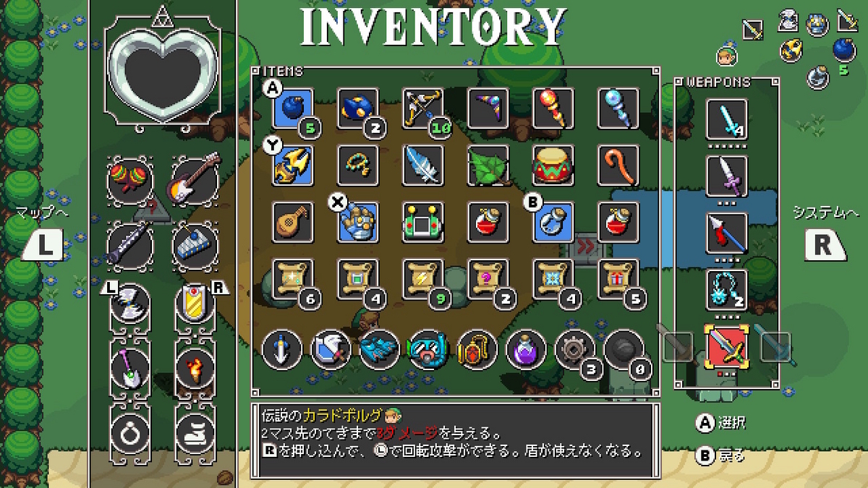The width and height of the screenshot is (868, 488).
Task: Select the purple boomerang item
Action: (x=488, y=109)
